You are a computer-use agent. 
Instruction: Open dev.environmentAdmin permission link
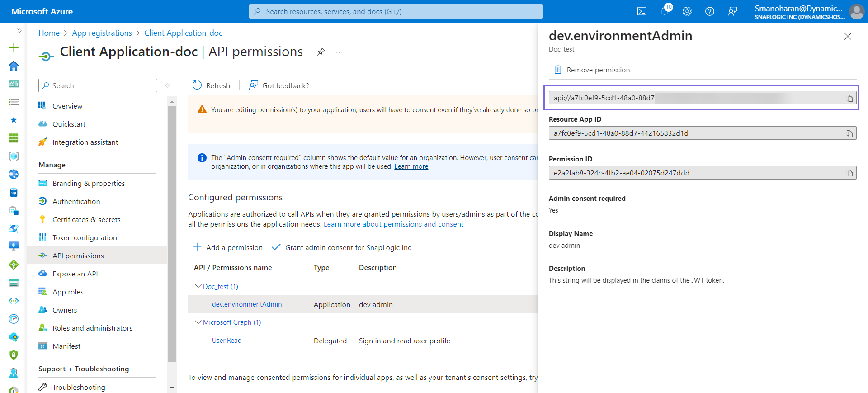[x=247, y=304]
